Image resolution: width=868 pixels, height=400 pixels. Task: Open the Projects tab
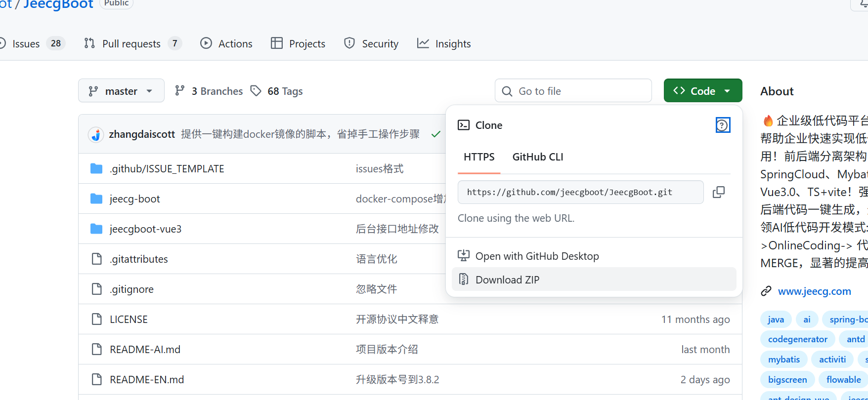point(298,43)
